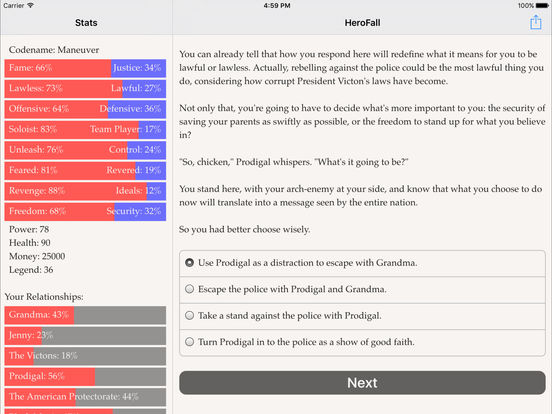Screen dimensions: 552x414
Task: Click the Grandma relationship bar
Action: (x=85, y=315)
